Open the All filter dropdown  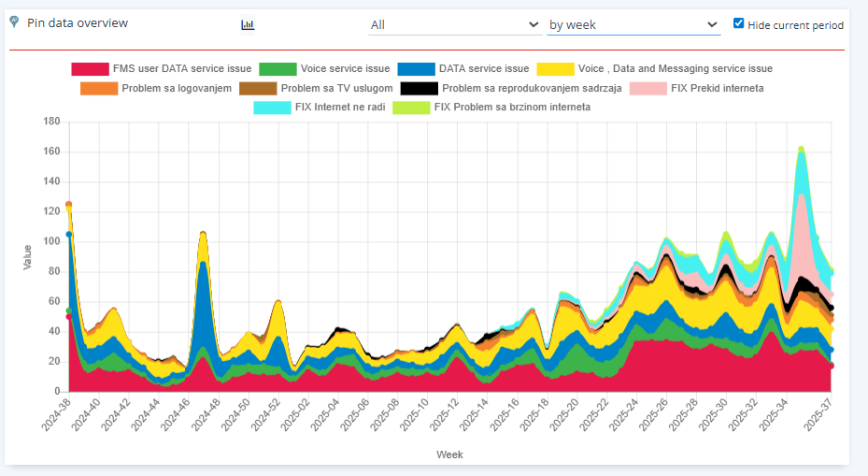tap(455, 24)
